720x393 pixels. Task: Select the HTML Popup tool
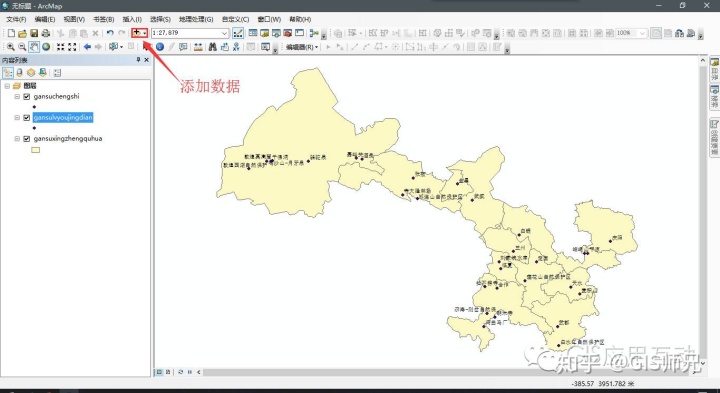click(x=183, y=47)
